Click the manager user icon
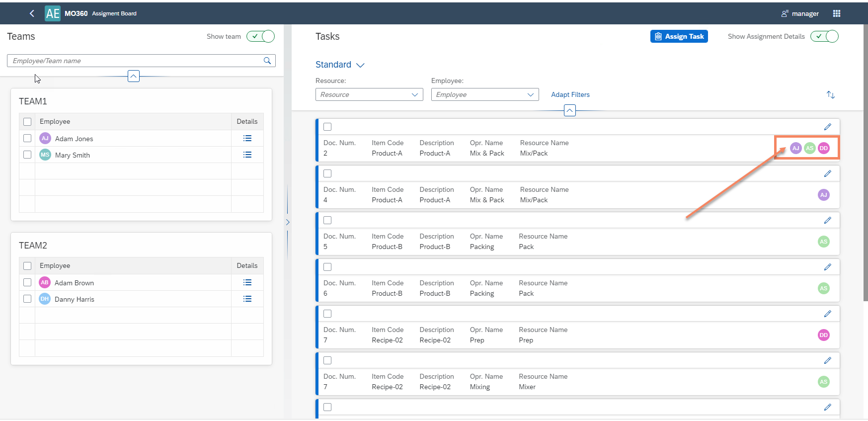The width and height of the screenshot is (868, 421). pyautogui.click(x=785, y=13)
